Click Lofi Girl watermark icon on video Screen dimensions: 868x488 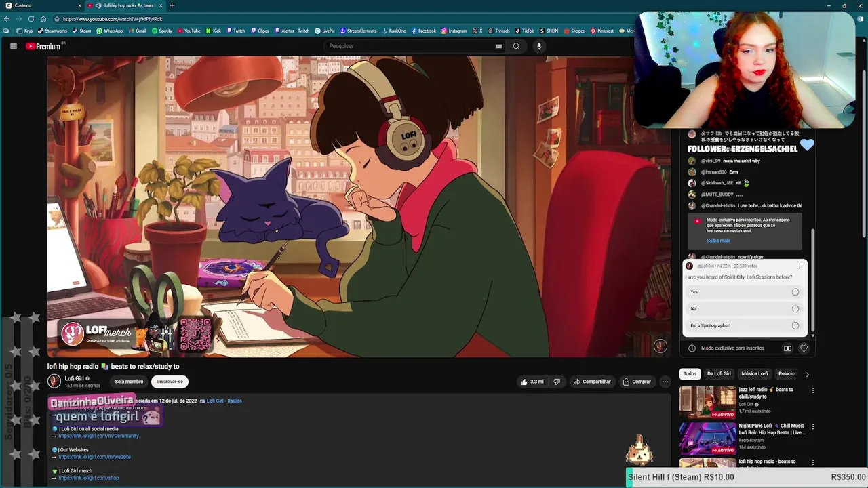(660, 346)
